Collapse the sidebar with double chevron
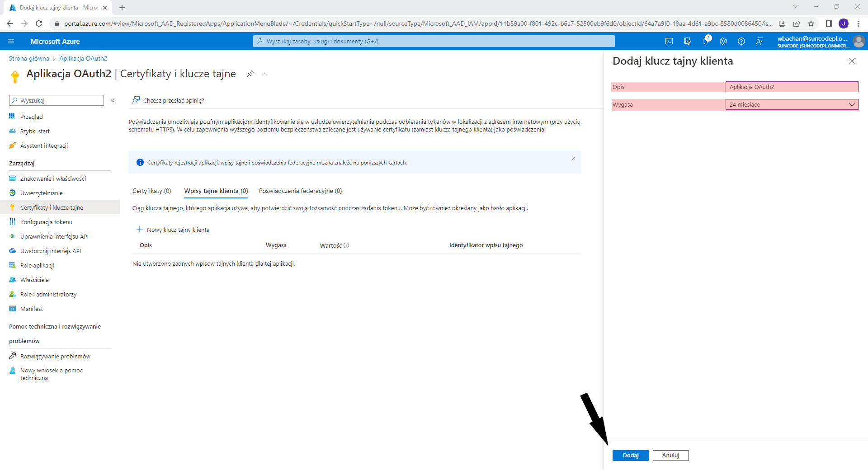This screenshot has height=470, width=868. [113, 100]
